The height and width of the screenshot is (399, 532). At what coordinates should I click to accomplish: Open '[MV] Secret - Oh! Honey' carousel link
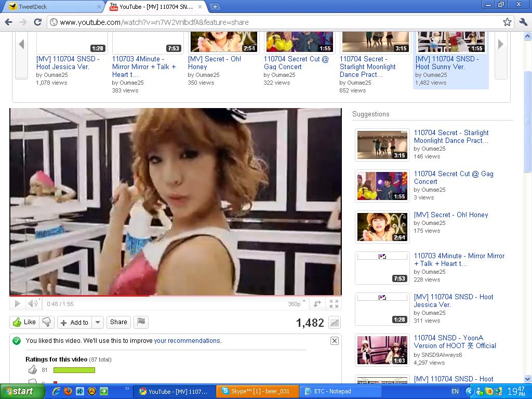click(215, 63)
